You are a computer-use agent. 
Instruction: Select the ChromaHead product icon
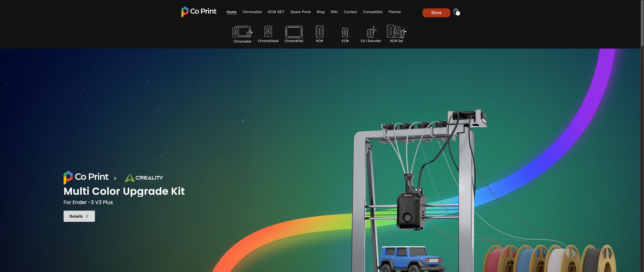[x=268, y=31]
